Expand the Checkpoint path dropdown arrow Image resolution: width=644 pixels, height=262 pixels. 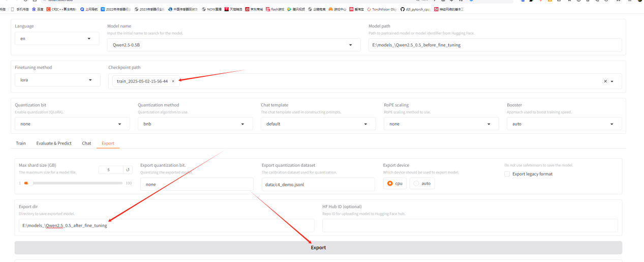click(x=612, y=81)
